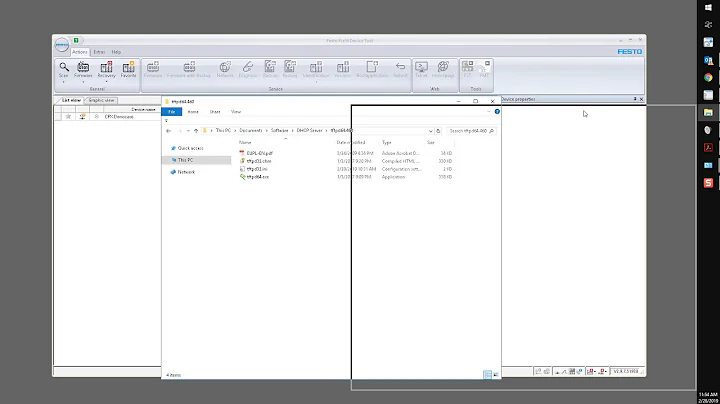The width and height of the screenshot is (720, 404).
Task: Open the Actions ribbon tab
Action: pyautogui.click(x=80, y=52)
